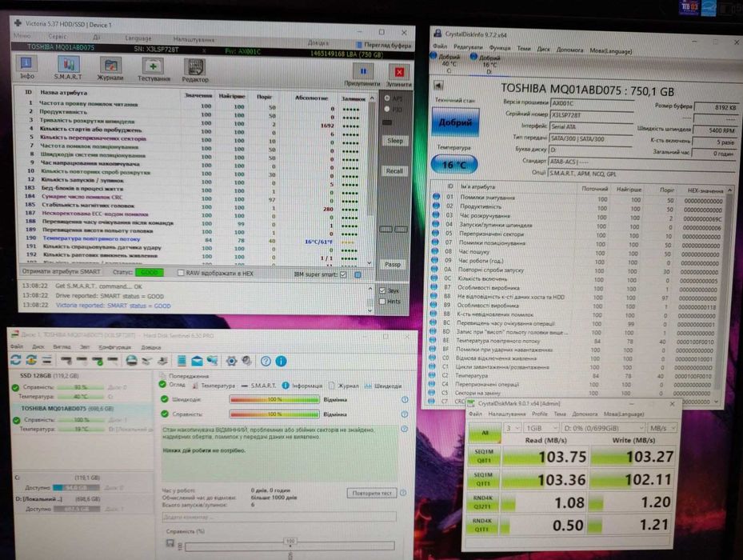Viewport: 743px width, 560px height.
Task: Click the 16 °C temperature button in CrystalDiskInfo
Action: (x=454, y=165)
